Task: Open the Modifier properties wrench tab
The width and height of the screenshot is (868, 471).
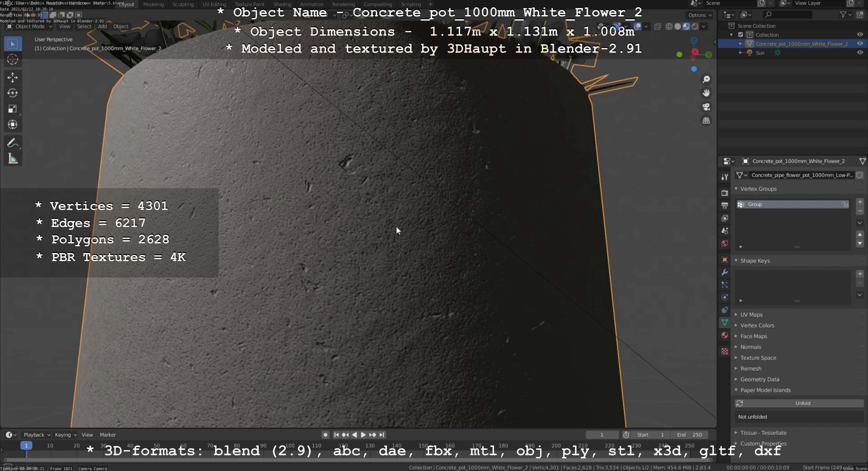Action: point(725,272)
